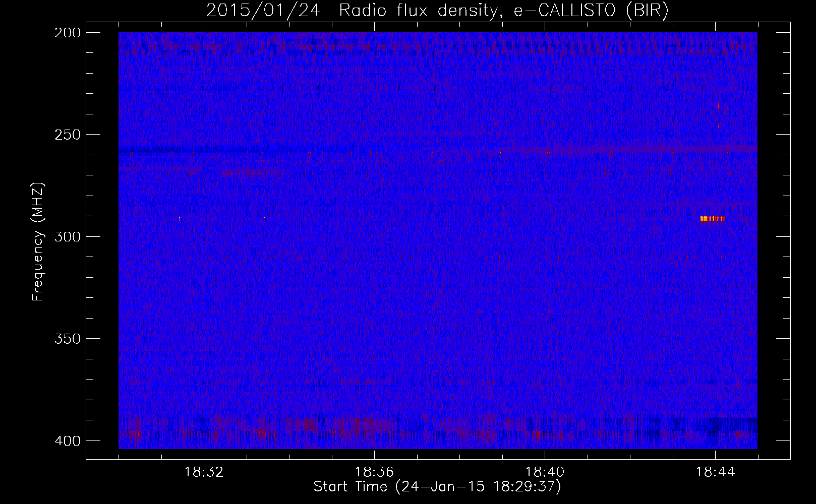Click the 250 frequency tick label
The height and width of the screenshot is (504, 816).
[68, 135]
